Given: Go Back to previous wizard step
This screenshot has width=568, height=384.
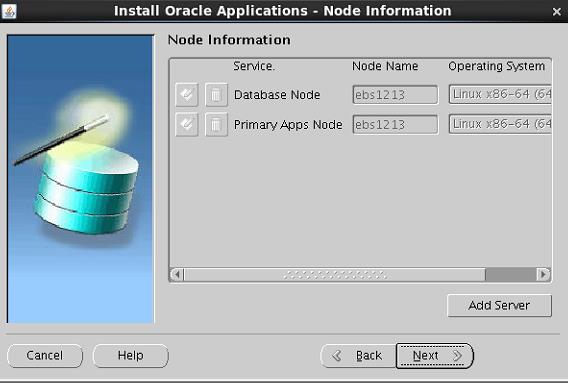Looking at the screenshot, I should click(358, 356).
